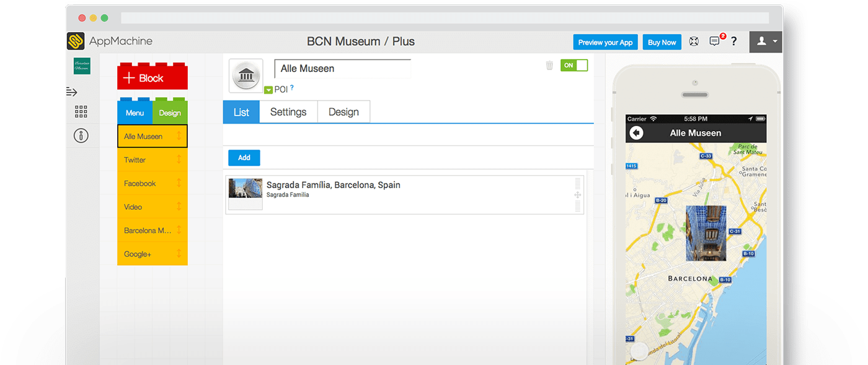Click the blue Add button
868x365 pixels.
(x=244, y=158)
